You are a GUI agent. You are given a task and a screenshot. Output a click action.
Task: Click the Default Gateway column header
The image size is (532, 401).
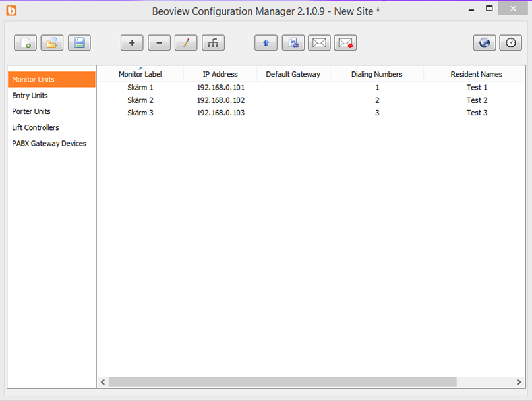[x=293, y=74]
